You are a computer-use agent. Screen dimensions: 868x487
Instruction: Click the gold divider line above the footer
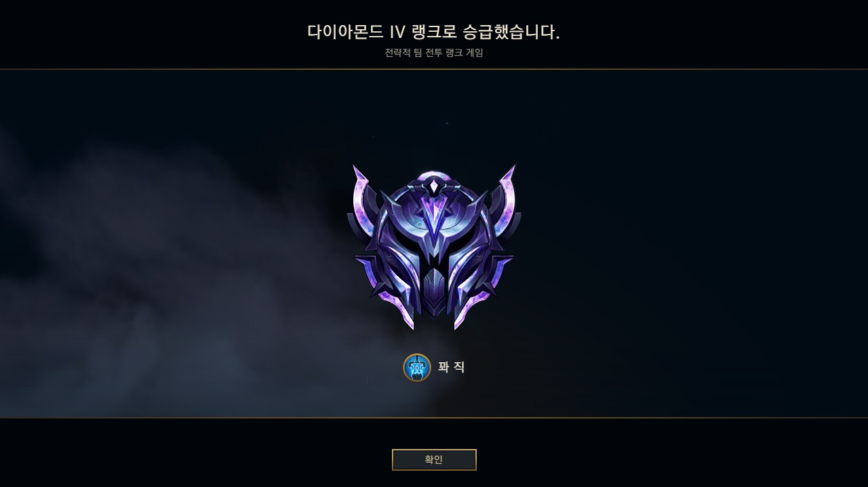click(x=434, y=418)
